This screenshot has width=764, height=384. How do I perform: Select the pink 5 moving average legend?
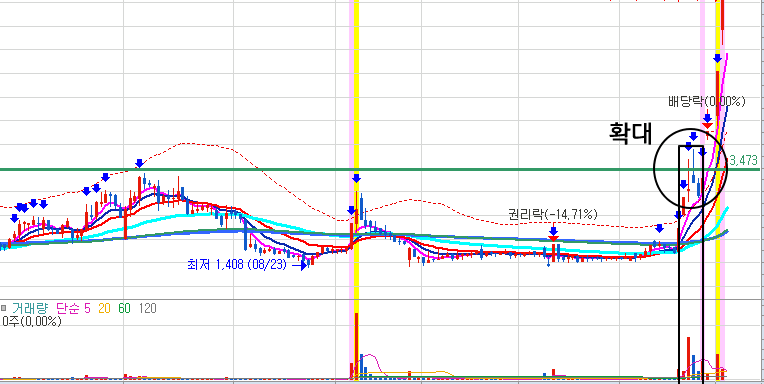click(x=87, y=308)
